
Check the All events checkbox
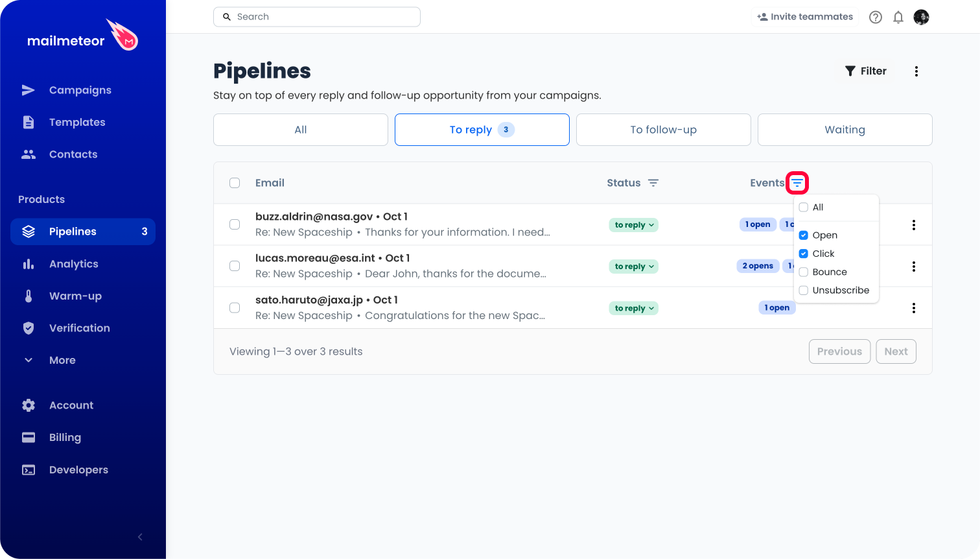pos(804,208)
